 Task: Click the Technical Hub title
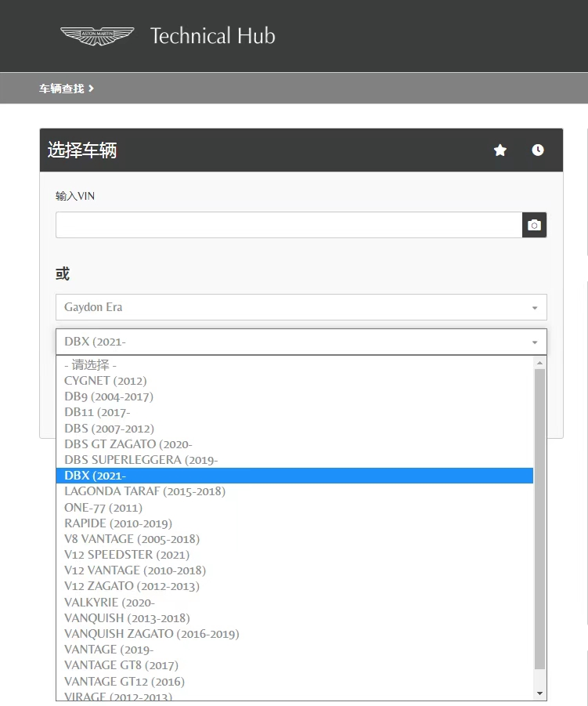tap(212, 36)
